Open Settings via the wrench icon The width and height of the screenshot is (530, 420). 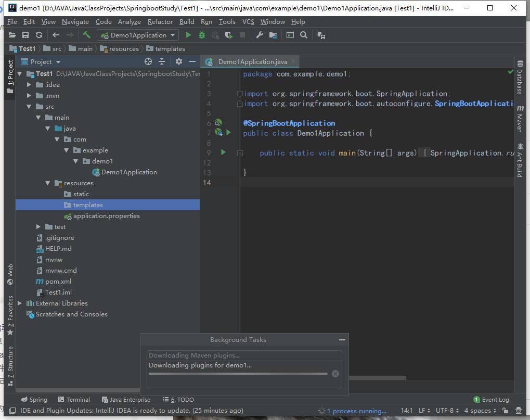click(260, 35)
